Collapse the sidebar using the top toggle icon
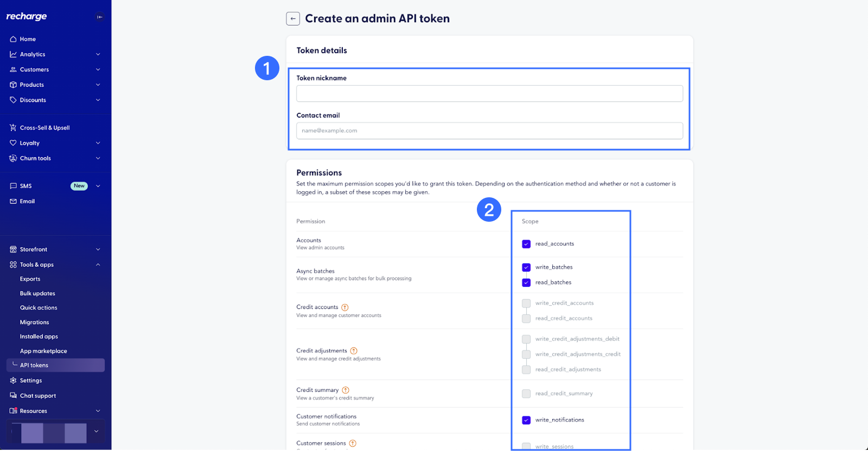 tap(99, 17)
